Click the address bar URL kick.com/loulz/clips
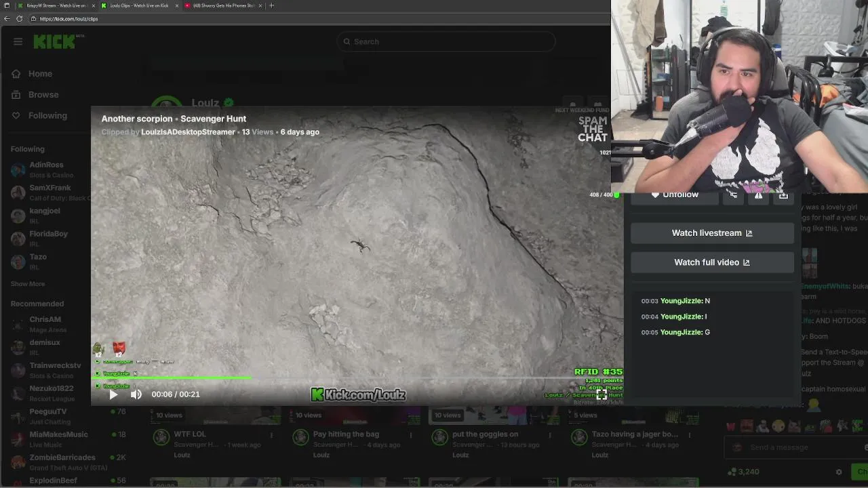This screenshot has height=488, width=868. click(x=68, y=19)
